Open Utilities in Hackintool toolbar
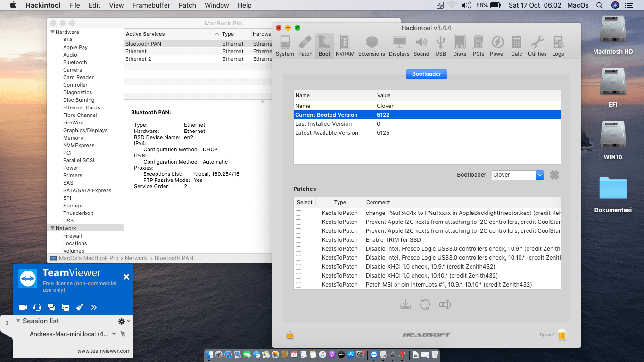644x362 pixels. pyautogui.click(x=537, y=46)
